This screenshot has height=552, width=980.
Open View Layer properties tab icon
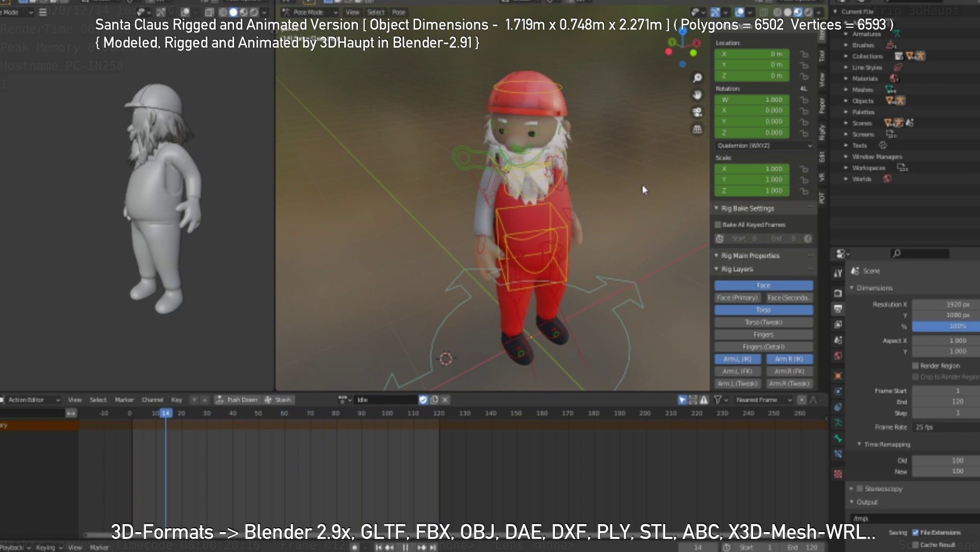pyautogui.click(x=838, y=324)
